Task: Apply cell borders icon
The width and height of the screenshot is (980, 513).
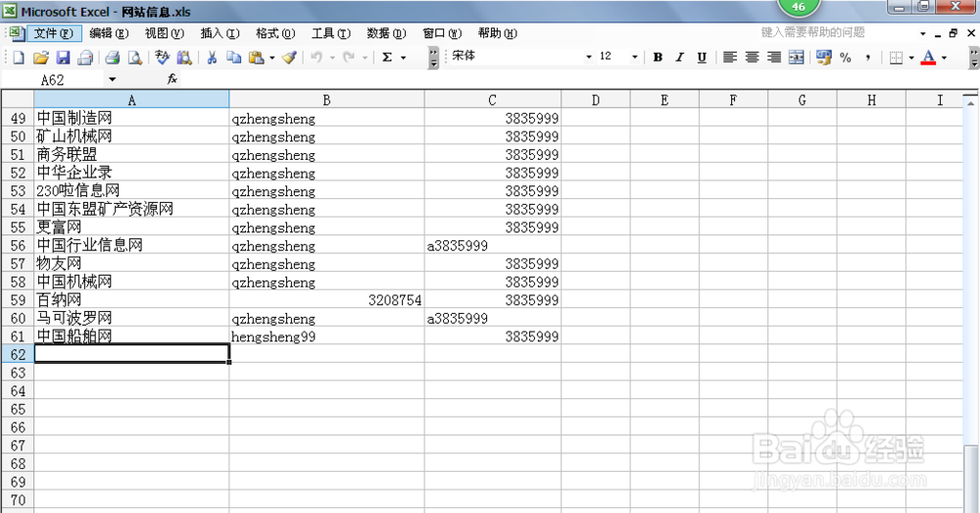Action: [x=896, y=58]
